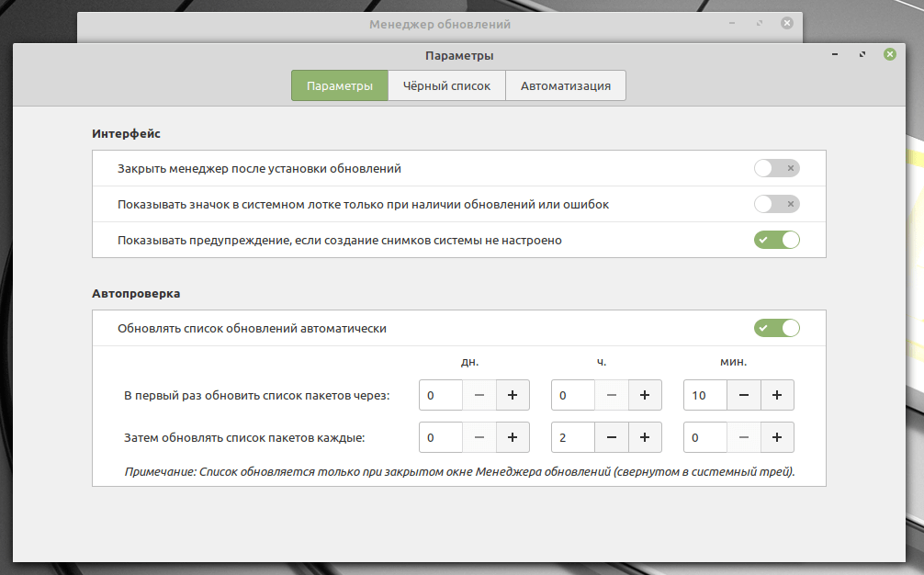Increase hours for recurring refresh interval

tap(645, 437)
